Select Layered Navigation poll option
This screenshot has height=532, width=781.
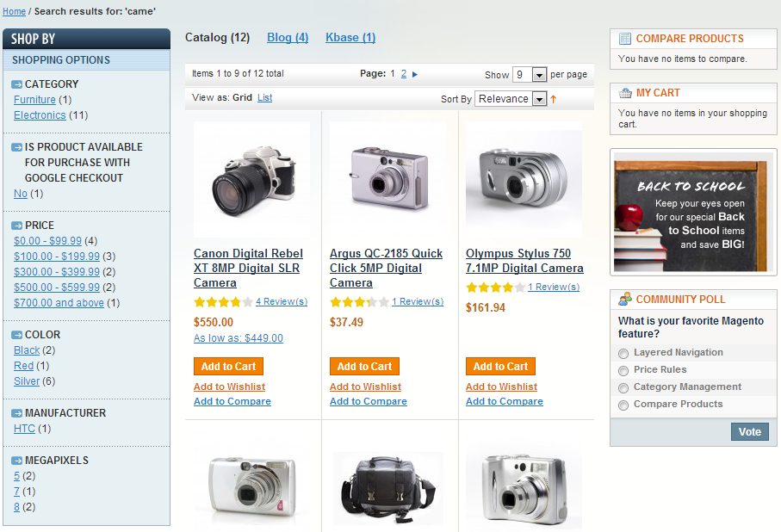623,354
